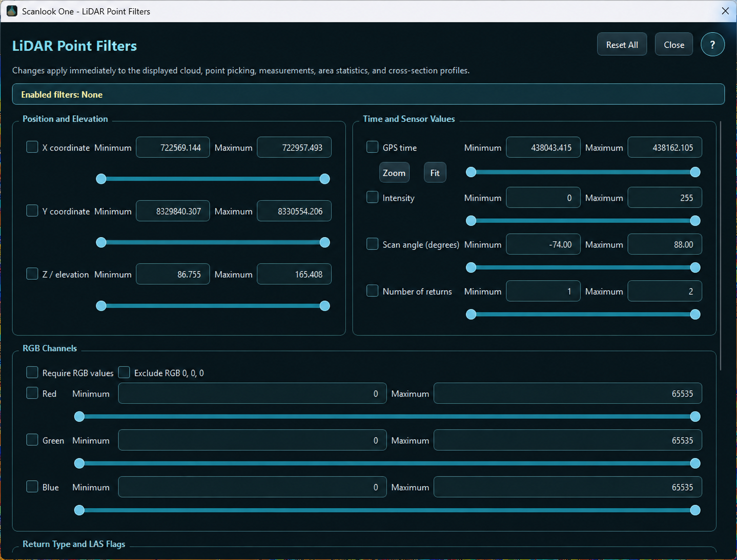The height and width of the screenshot is (560, 737).
Task: Click the Y coordinate minimum field 8329840.307
Action: click(173, 211)
